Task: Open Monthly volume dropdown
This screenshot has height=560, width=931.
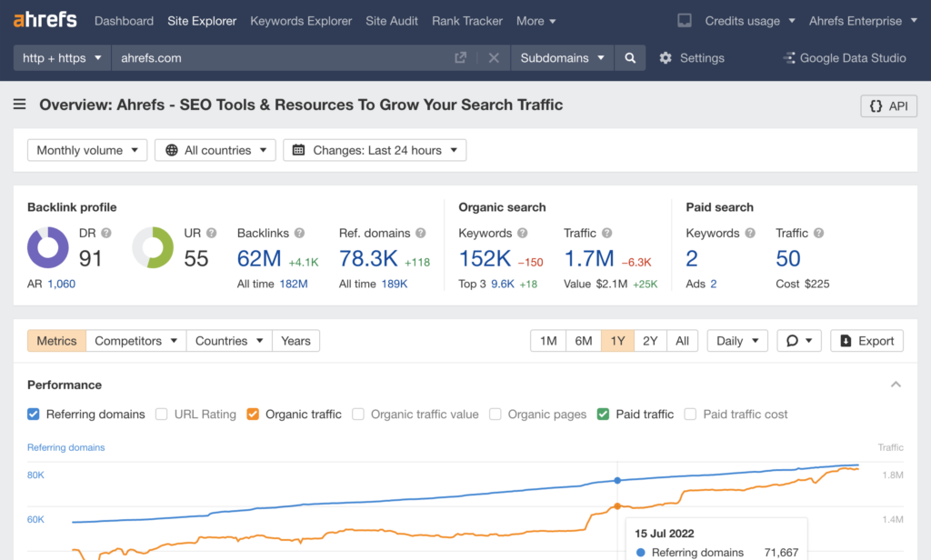Action: [x=87, y=150]
